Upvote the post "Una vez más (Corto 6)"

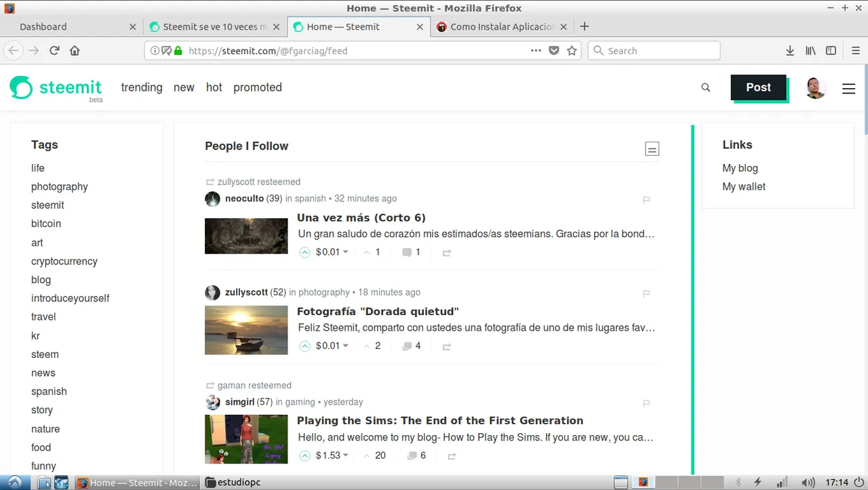(x=304, y=252)
